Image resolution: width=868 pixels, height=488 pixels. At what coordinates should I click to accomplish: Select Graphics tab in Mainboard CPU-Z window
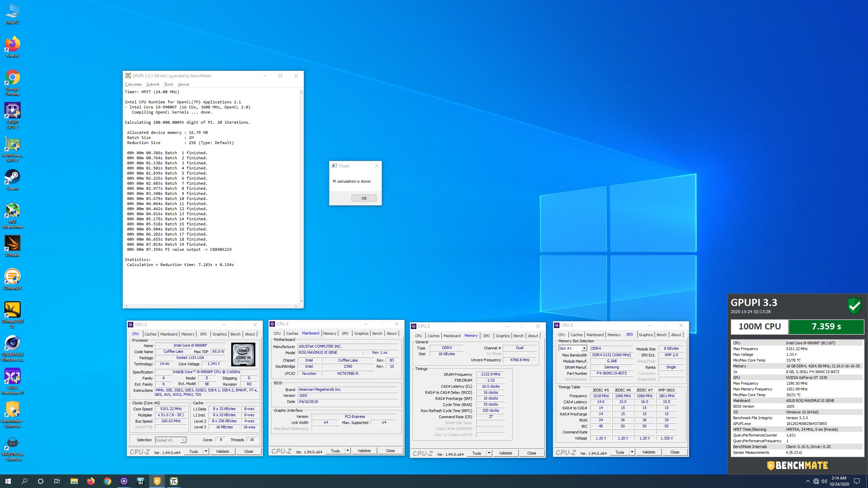(x=361, y=333)
